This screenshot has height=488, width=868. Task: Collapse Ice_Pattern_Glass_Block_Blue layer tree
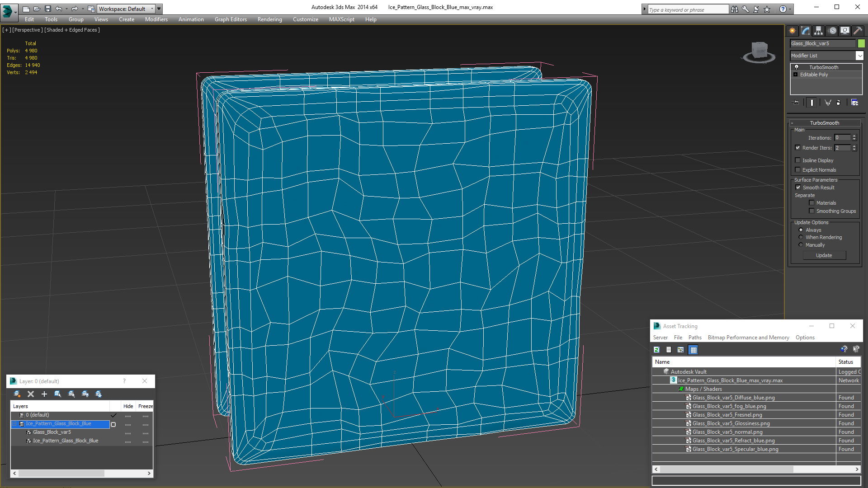[14, 424]
